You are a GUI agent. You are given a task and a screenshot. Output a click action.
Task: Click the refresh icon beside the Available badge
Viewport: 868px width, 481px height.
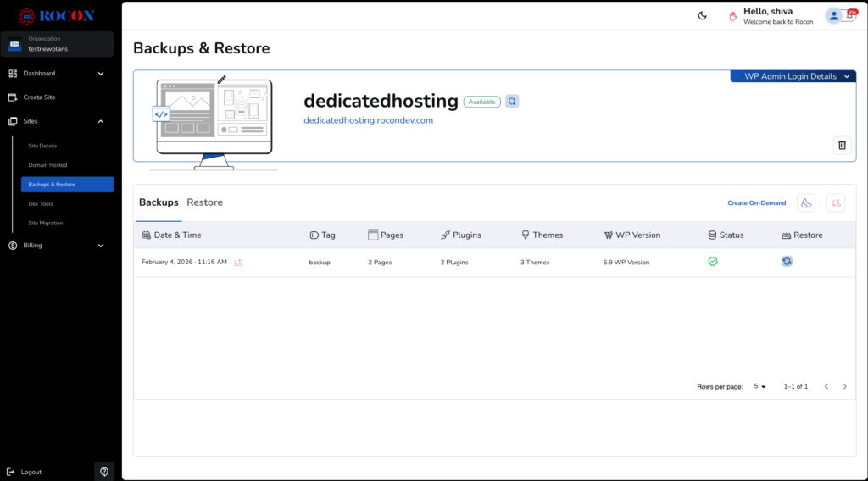pyautogui.click(x=512, y=102)
